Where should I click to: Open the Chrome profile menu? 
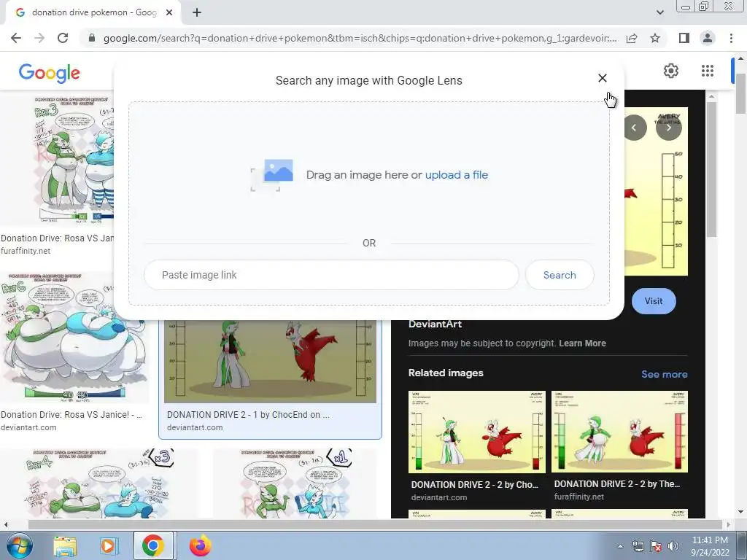coord(708,38)
